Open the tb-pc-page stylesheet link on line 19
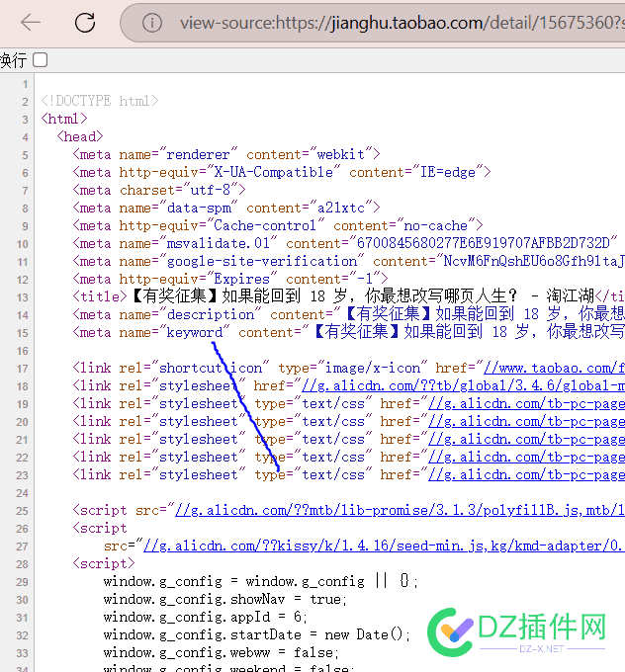 coord(526,404)
